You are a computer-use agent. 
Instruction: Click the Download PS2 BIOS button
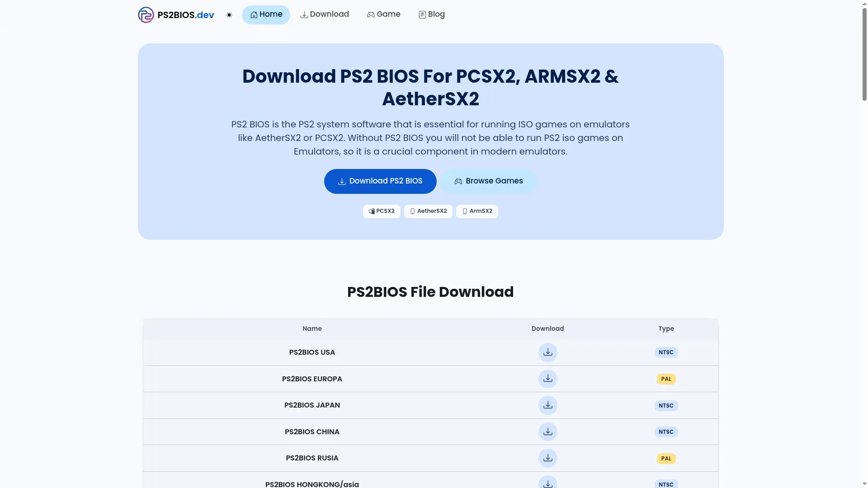pyautogui.click(x=380, y=181)
